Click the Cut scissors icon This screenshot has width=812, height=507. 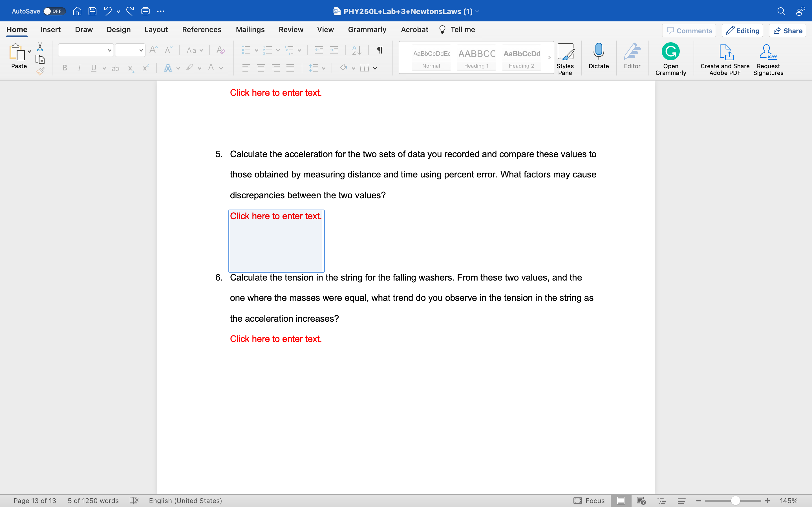click(40, 47)
